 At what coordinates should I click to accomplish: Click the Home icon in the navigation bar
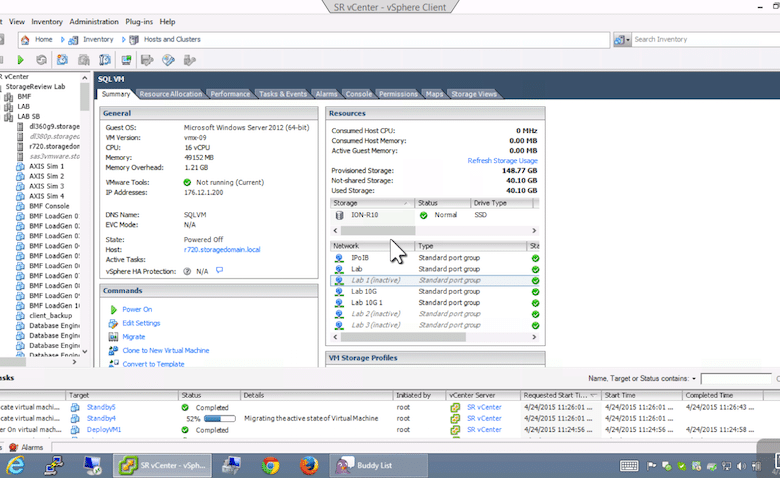pos(25,40)
